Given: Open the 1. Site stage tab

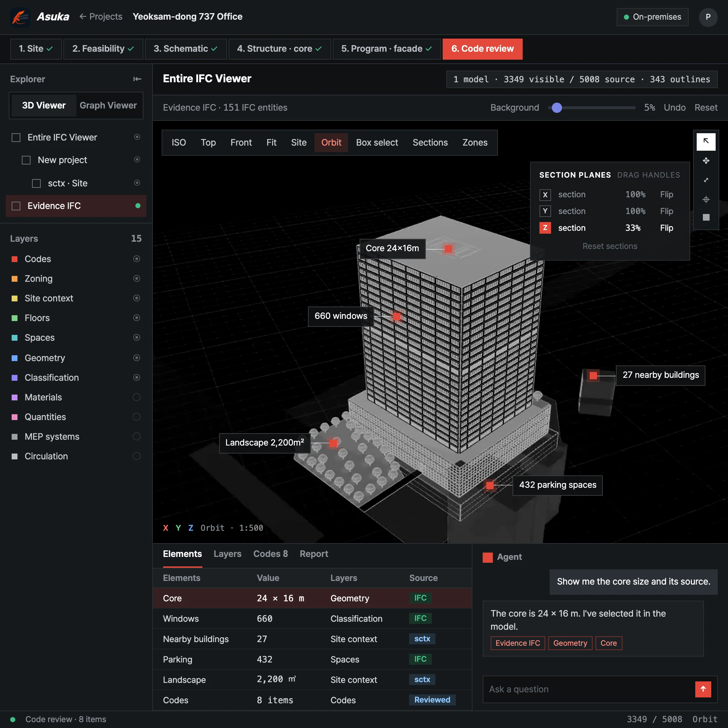Looking at the screenshot, I should pos(36,49).
